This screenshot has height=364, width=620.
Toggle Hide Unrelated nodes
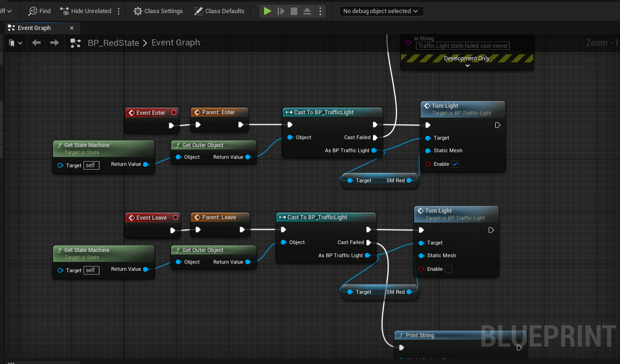coord(86,11)
